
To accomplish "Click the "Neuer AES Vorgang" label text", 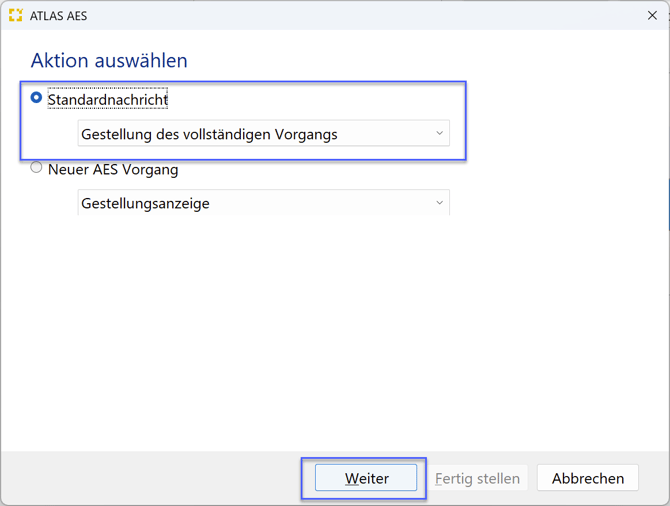I will tap(113, 169).
